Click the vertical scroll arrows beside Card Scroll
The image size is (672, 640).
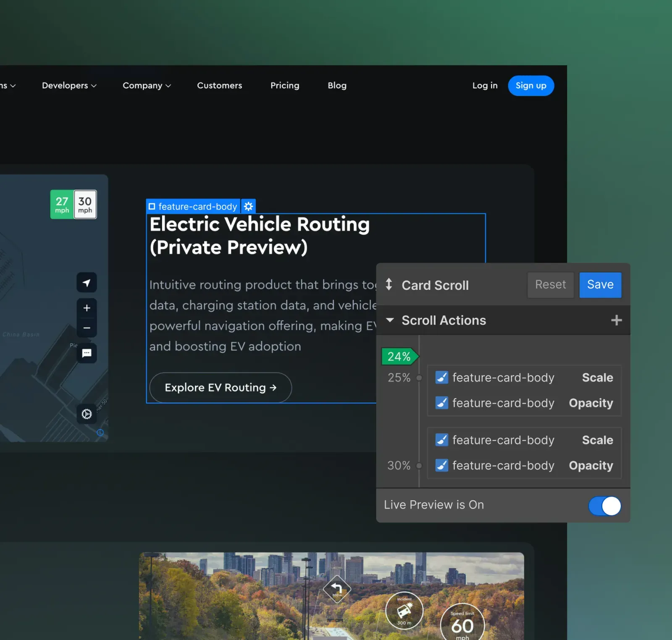tap(389, 285)
